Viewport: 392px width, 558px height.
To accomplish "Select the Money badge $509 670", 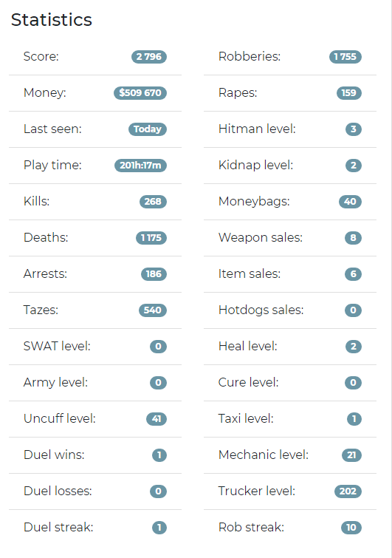I will point(140,93).
